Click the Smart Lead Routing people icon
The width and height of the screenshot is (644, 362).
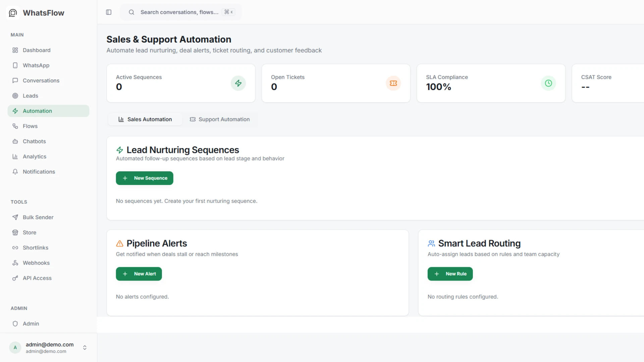click(431, 243)
